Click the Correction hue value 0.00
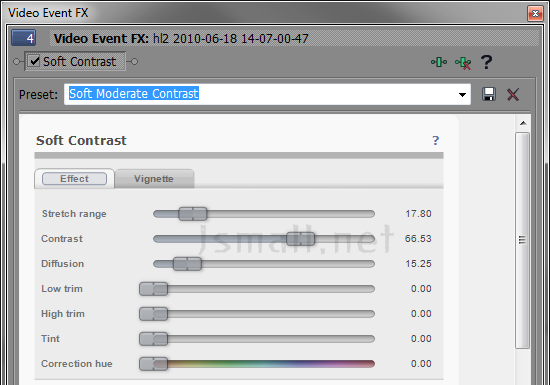Screen dimensions: 550x385 point(421,364)
